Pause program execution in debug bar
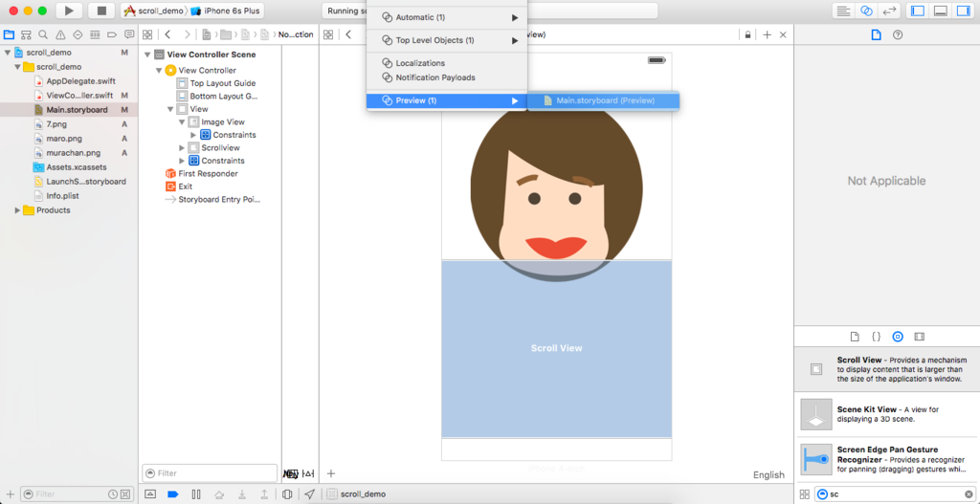Viewport: 980px width, 504px height. click(196, 494)
